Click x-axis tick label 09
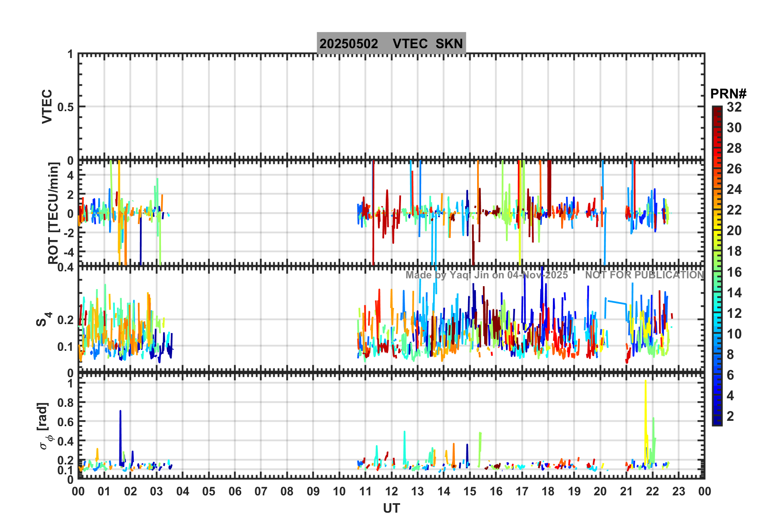The image size is (783, 532). [313, 492]
